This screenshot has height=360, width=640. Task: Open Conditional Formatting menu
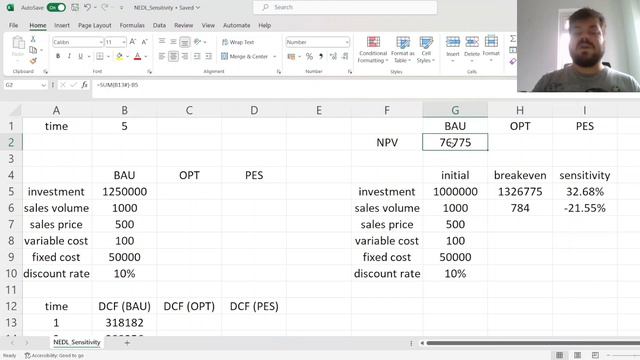(372, 50)
